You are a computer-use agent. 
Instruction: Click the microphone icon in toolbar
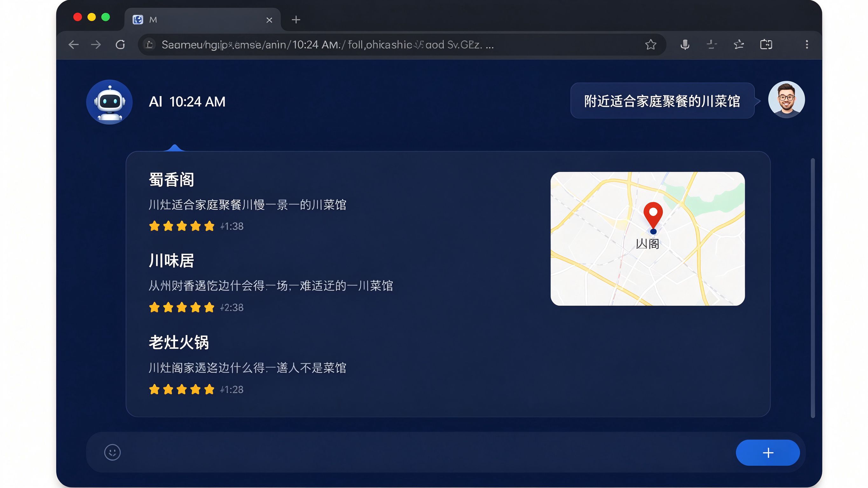[685, 44]
